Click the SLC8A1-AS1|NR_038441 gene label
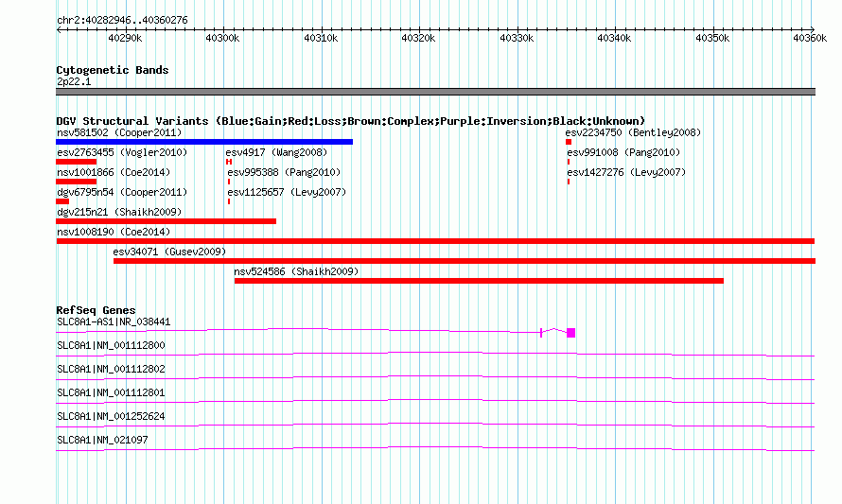This screenshot has height=504, width=842. [114, 322]
